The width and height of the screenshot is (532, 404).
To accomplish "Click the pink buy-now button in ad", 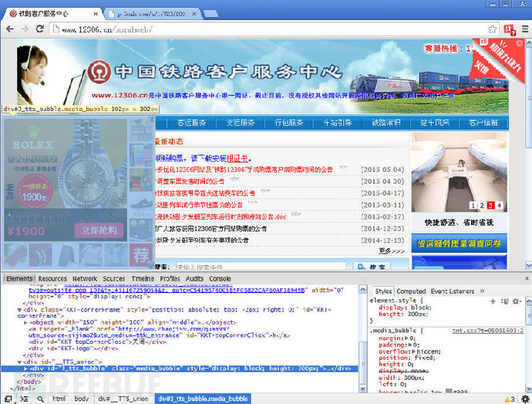I will click(x=99, y=231).
